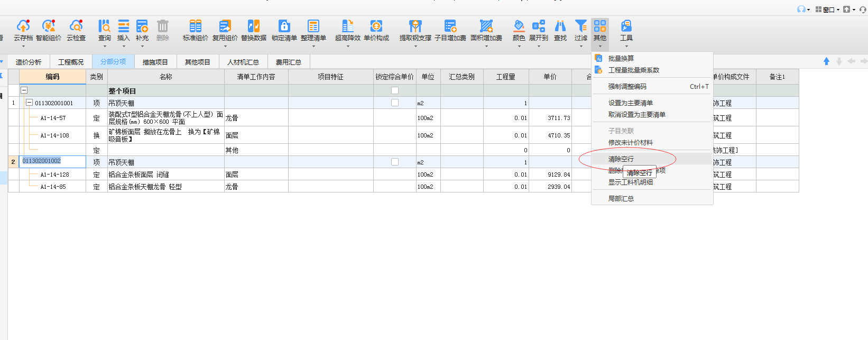Choose 强制调整编码 menu item

652,86
